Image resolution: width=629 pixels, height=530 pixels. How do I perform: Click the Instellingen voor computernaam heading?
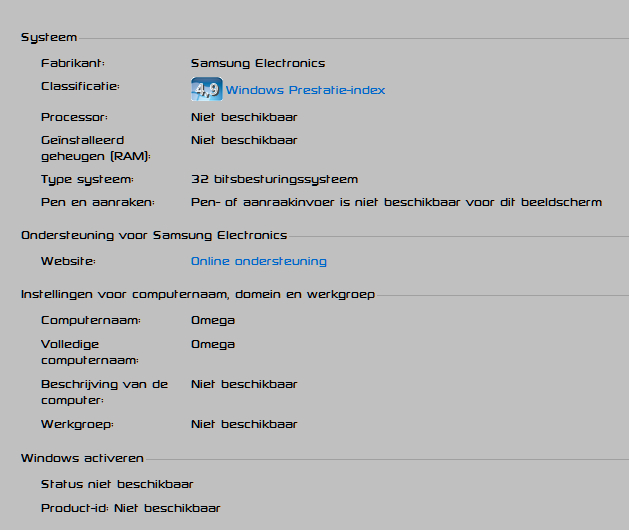click(198, 294)
